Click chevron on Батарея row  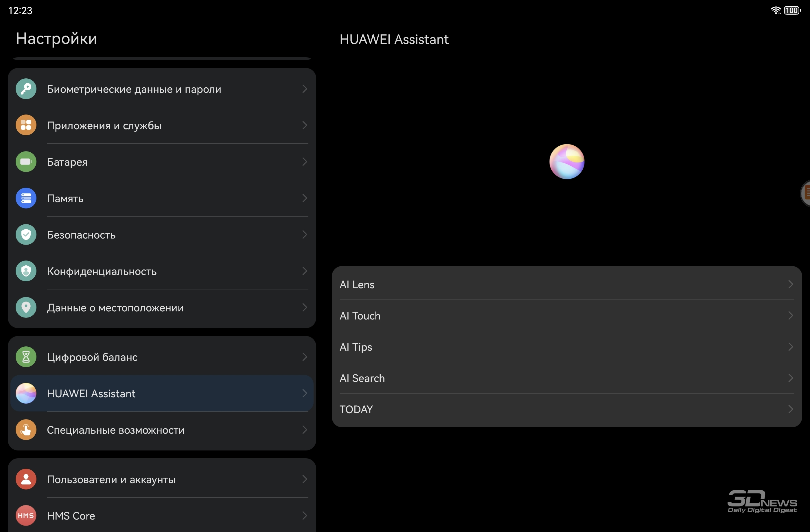[305, 162]
